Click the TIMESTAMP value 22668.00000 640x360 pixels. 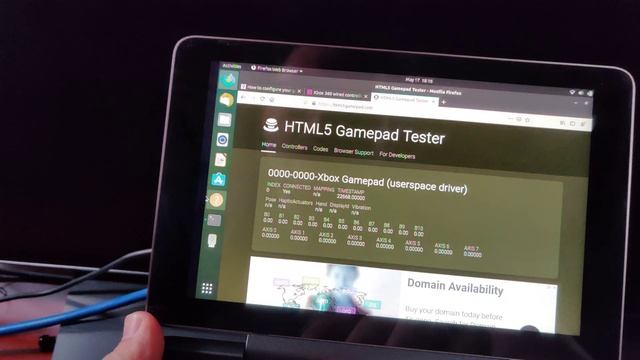tap(351, 197)
